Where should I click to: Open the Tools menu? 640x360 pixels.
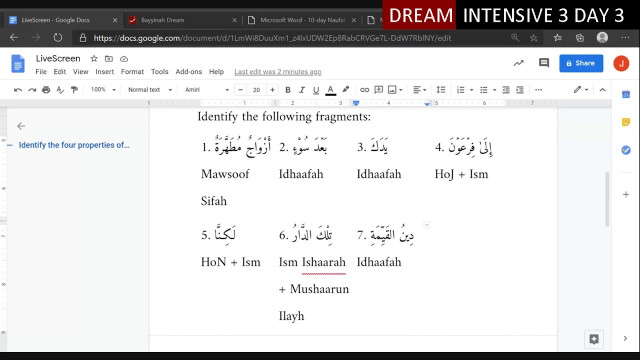(x=160, y=72)
